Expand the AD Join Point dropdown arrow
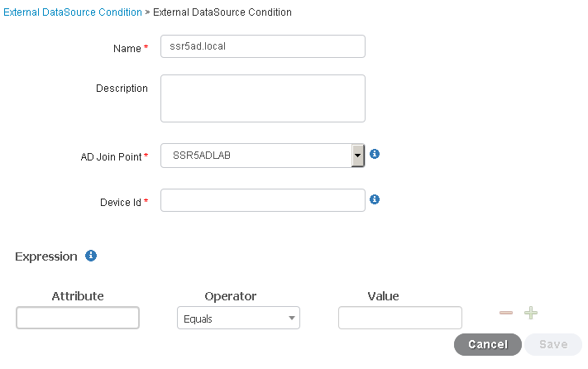588x369 pixels. (358, 156)
